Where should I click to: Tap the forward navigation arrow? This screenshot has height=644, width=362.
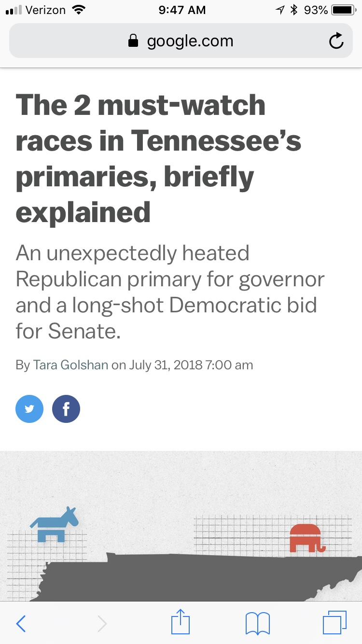tap(102, 624)
